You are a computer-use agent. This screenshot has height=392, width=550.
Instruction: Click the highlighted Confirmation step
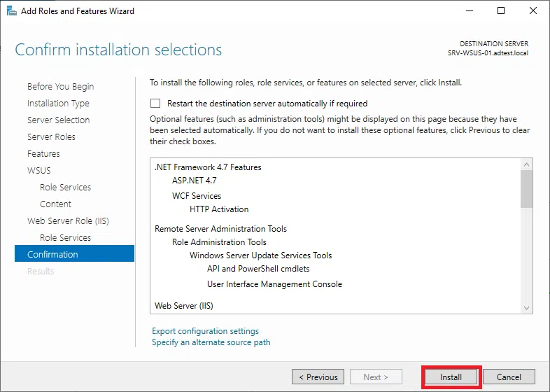click(52, 255)
